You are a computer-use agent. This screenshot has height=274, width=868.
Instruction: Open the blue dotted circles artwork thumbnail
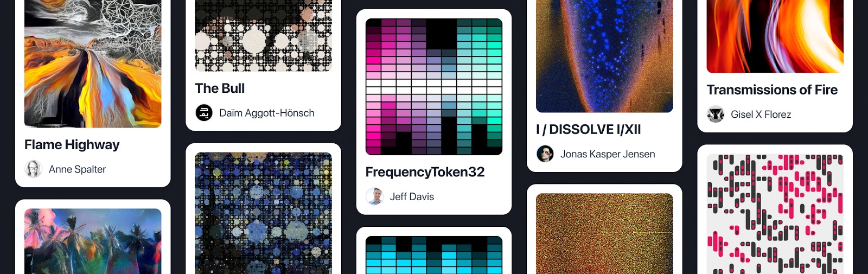tap(264, 213)
